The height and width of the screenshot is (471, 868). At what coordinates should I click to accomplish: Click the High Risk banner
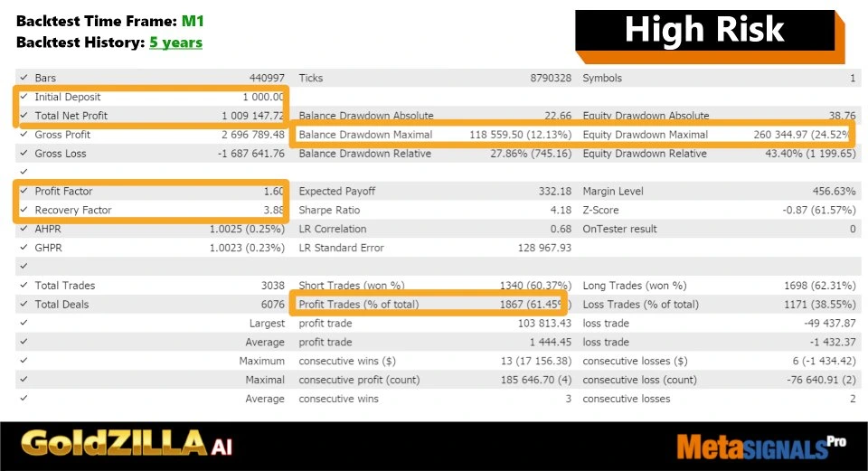click(704, 30)
